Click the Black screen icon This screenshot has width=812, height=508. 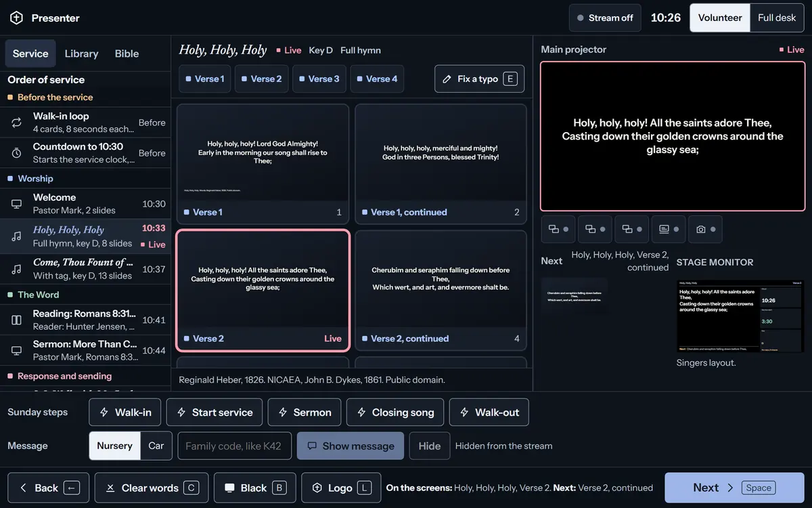click(x=229, y=488)
